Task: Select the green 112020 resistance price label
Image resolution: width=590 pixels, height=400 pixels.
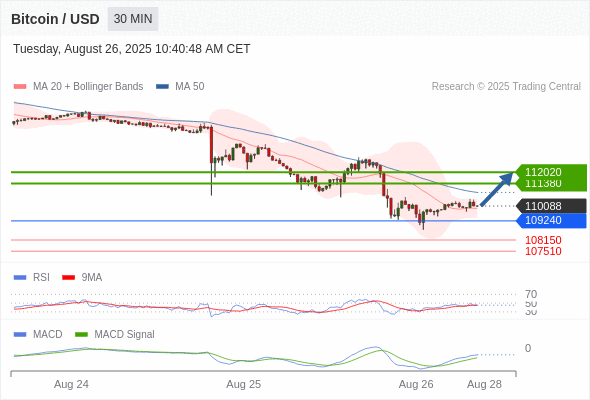Action: pyautogui.click(x=543, y=172)
